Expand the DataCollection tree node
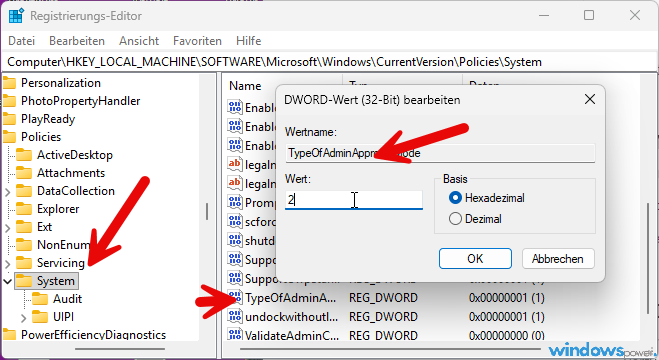Viewport: 659px width, 360px height. (x=8, y=192)
